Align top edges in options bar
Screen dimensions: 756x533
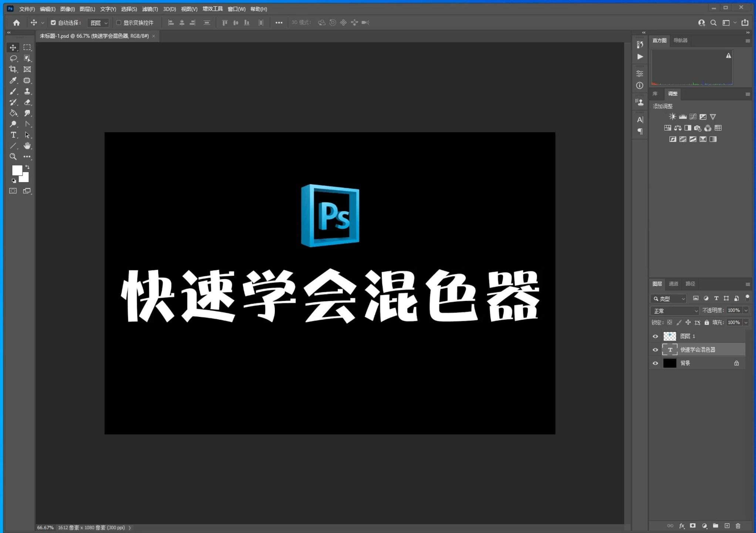pos(225,23)
